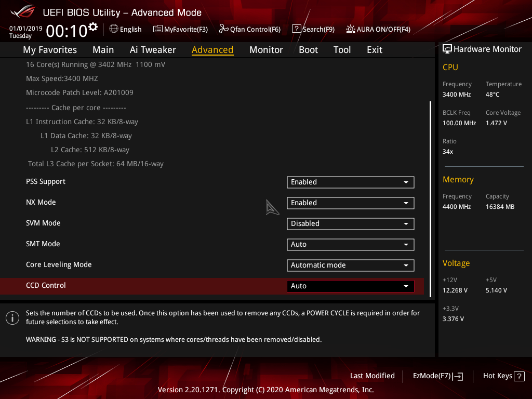Click the info icon beside help text

(12, 318)
